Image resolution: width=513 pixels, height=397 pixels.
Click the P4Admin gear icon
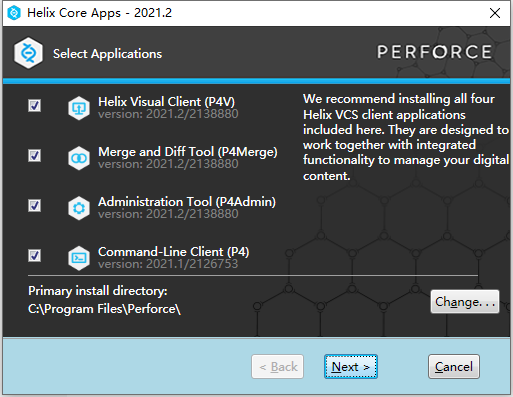[79, 208]
